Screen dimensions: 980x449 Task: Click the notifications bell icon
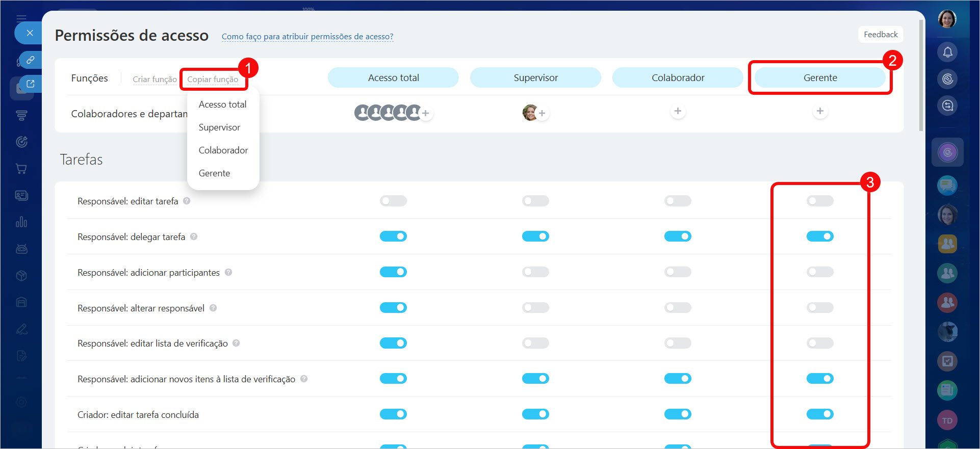coord(947,52)
